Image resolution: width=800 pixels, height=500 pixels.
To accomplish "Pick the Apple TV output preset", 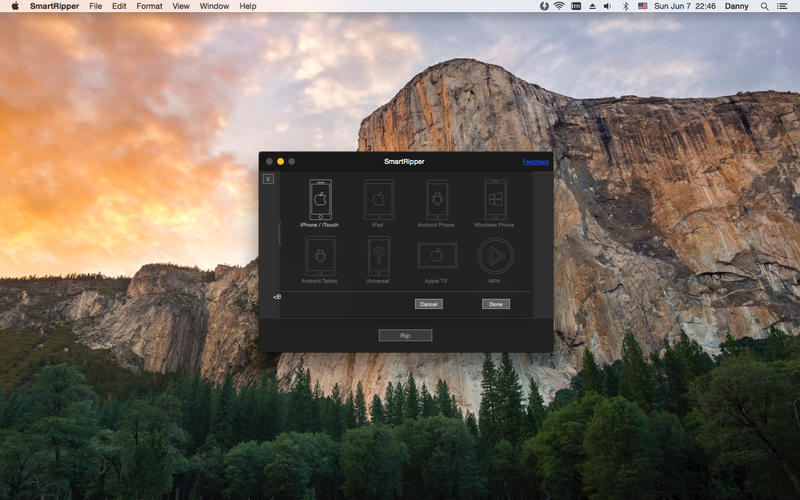I will coord(436,256).
